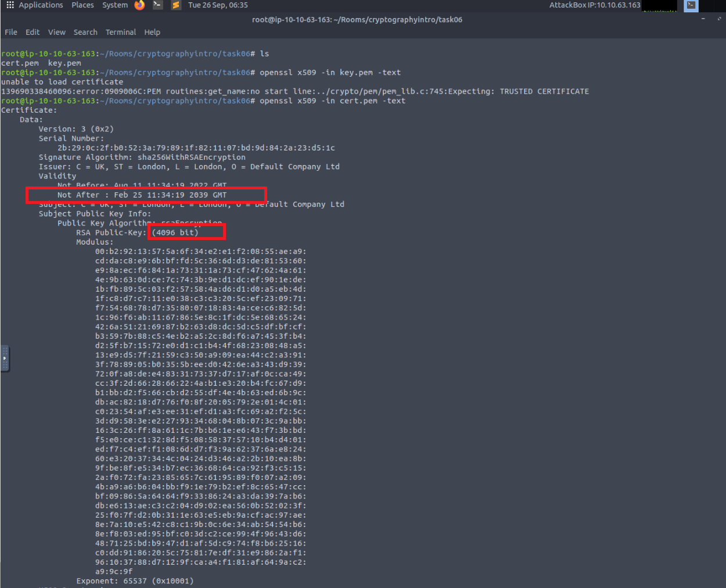726x588 pixels.
Task: Click 'Version: 3 (0x2)' line
Action: 76,129
